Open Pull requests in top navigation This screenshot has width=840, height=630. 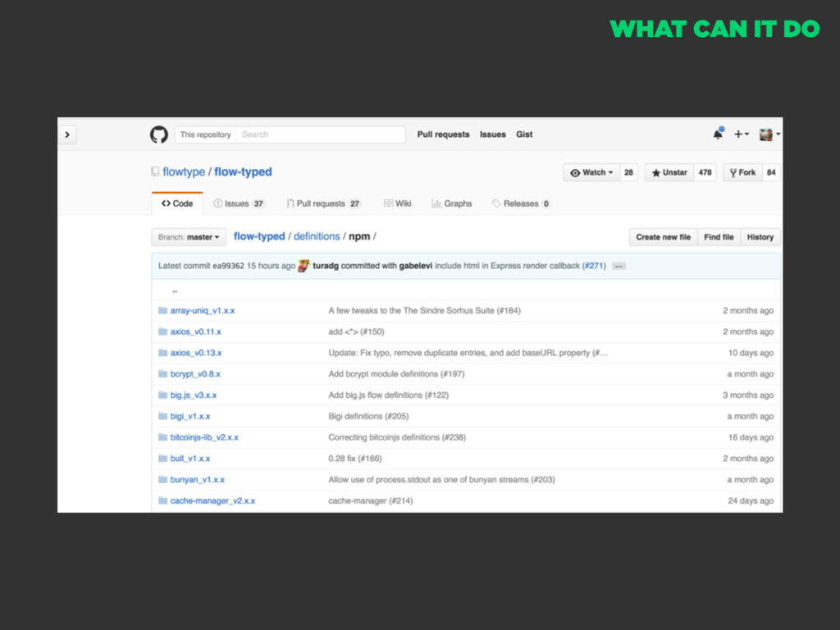443,135
